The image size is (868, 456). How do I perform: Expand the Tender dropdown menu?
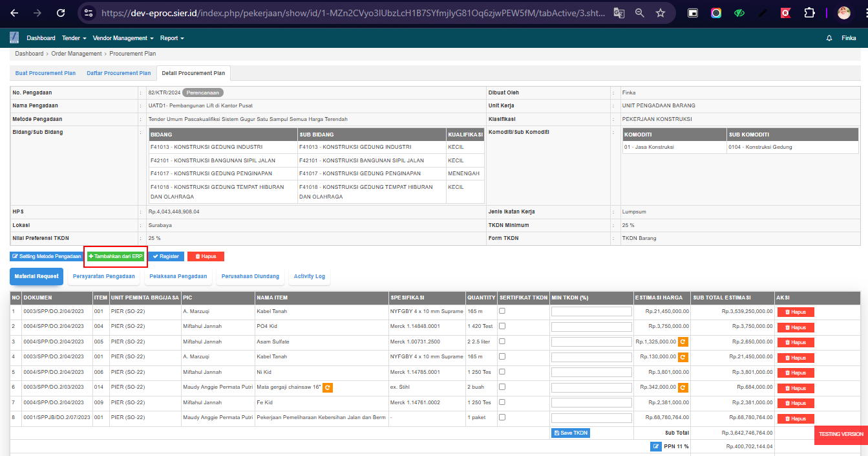click(74, 38)
